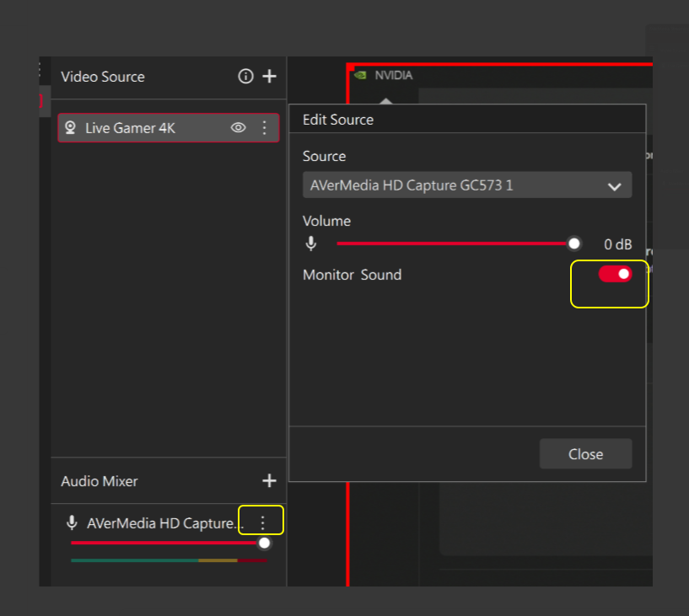
Task: Expand the Source dropdown in Edit Source
Action: point(614,186)
